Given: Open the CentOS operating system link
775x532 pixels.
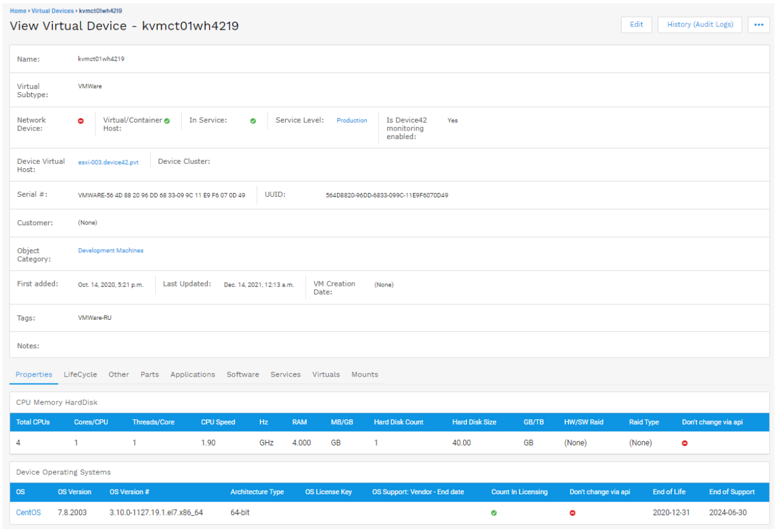Looking at the screenshot, I should click(x=28, y=512).
